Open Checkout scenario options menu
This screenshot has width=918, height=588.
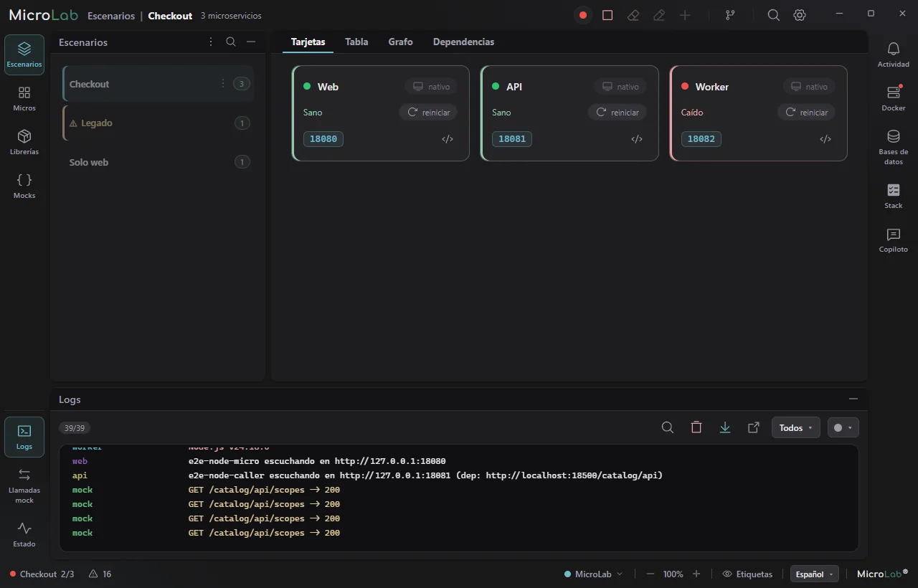coord(223,84)
